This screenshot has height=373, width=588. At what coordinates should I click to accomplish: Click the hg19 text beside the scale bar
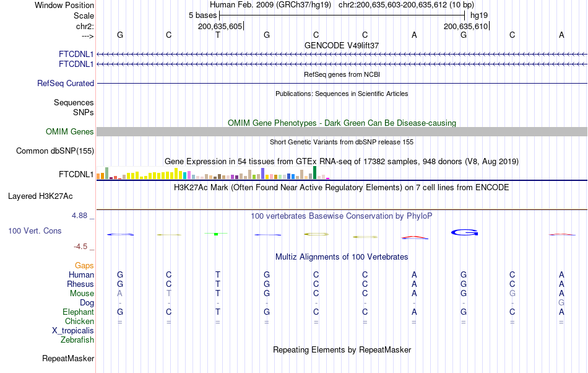(479, 15)
